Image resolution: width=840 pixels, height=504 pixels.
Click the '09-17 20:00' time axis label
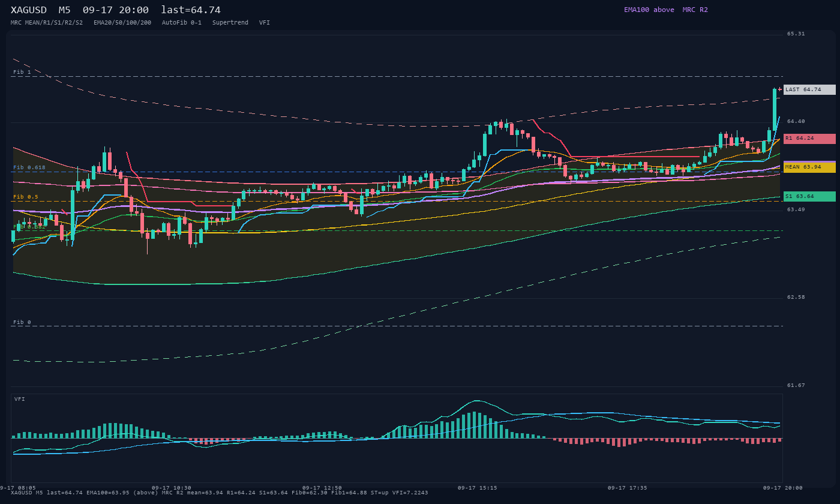pyautogui.click(x=783, y=488)
